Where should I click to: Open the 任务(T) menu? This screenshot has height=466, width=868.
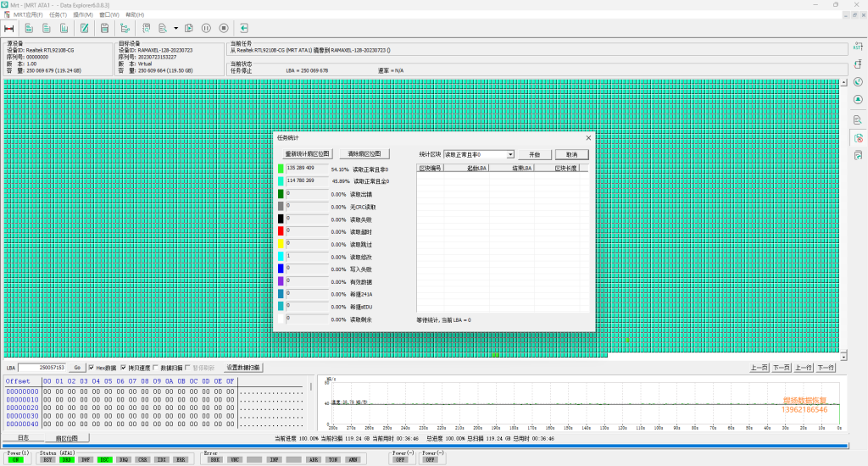[x=58, y=15]
